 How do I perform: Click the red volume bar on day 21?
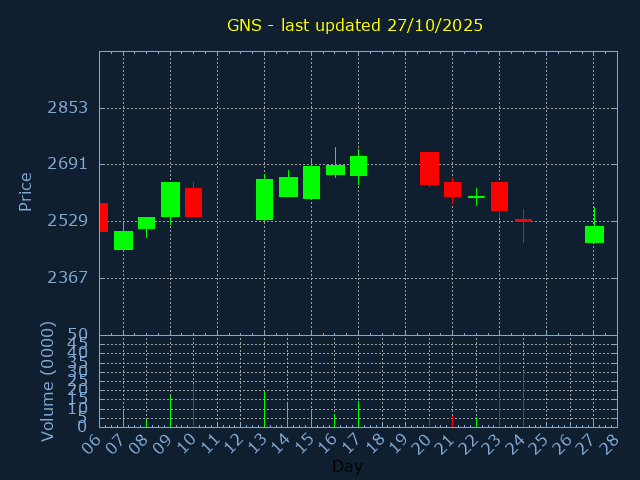click(452, 421)
